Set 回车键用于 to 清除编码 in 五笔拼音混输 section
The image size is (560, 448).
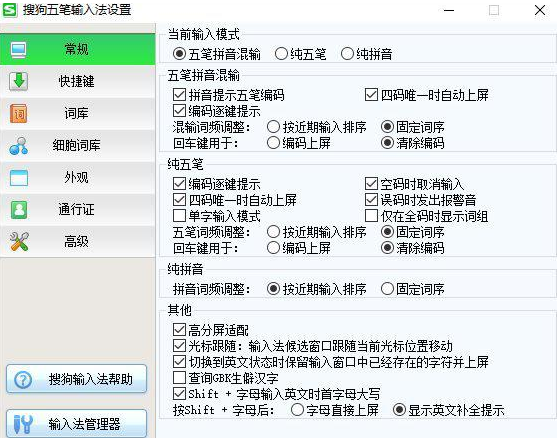tap(388, 143)
